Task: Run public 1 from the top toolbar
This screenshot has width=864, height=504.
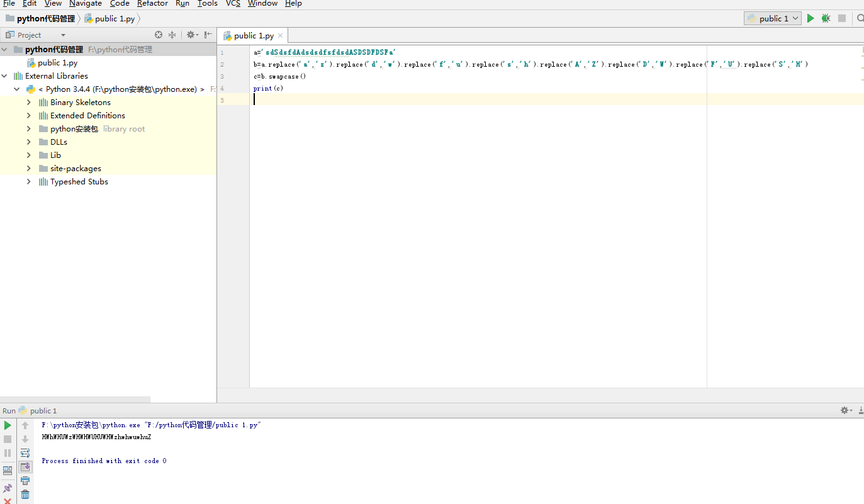Action: (811, 19)
